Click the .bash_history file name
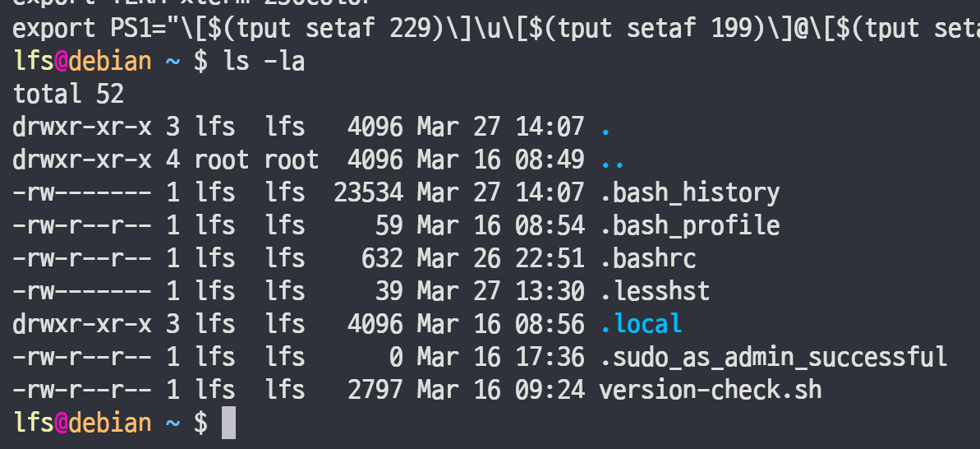 (x=689, y=192)
